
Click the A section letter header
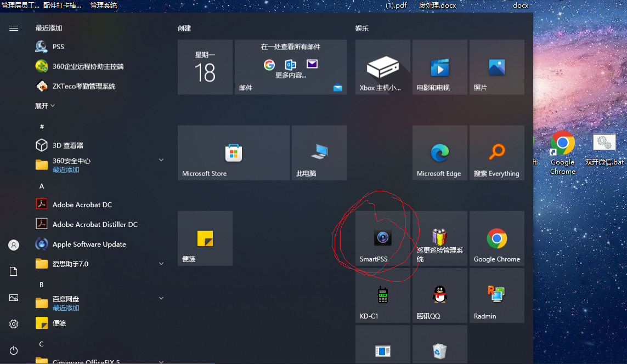(x=42, y=186)
